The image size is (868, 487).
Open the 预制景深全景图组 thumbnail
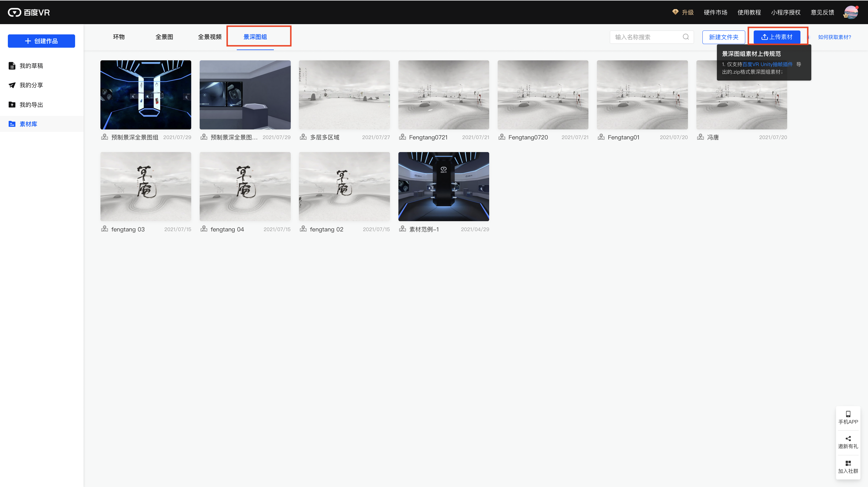146,95
